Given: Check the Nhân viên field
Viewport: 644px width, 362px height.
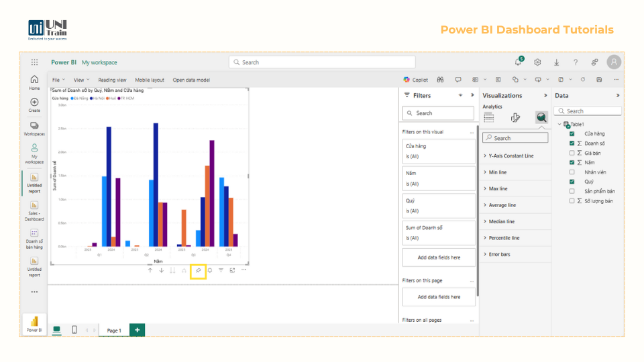Looking at the screenshot, I should pyautogui.click(x=572, y=172).
